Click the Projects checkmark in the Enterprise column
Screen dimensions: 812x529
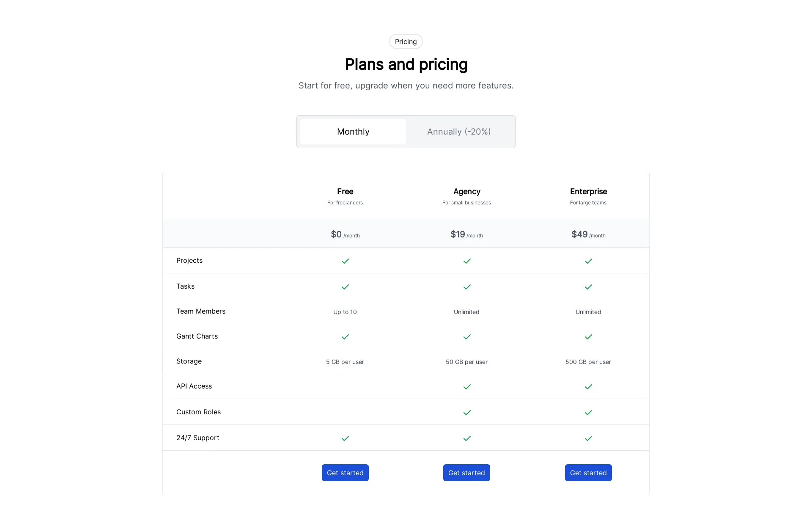[588, 261]
